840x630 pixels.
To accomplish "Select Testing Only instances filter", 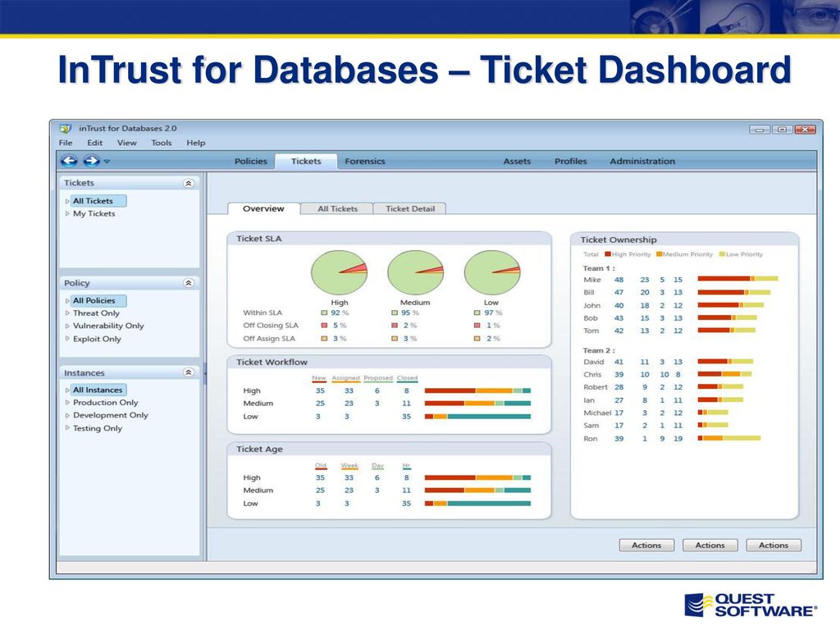I will pos(98,428).
